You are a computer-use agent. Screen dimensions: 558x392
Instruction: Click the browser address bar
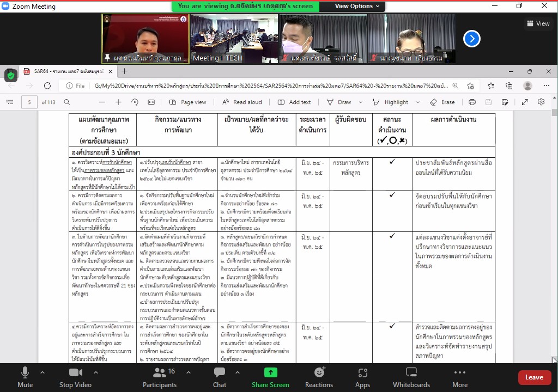coord(270,85)
